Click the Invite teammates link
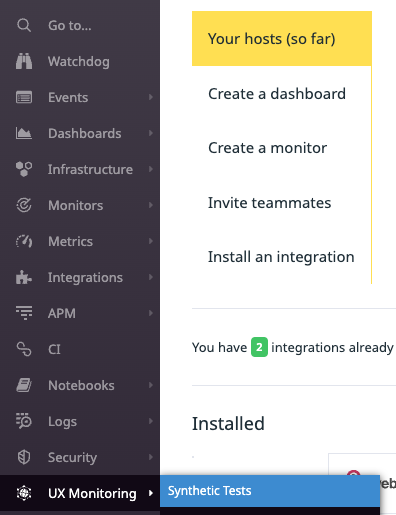This screenshot has height=515, width=396. pyautogui.click(x=269, y=203)
